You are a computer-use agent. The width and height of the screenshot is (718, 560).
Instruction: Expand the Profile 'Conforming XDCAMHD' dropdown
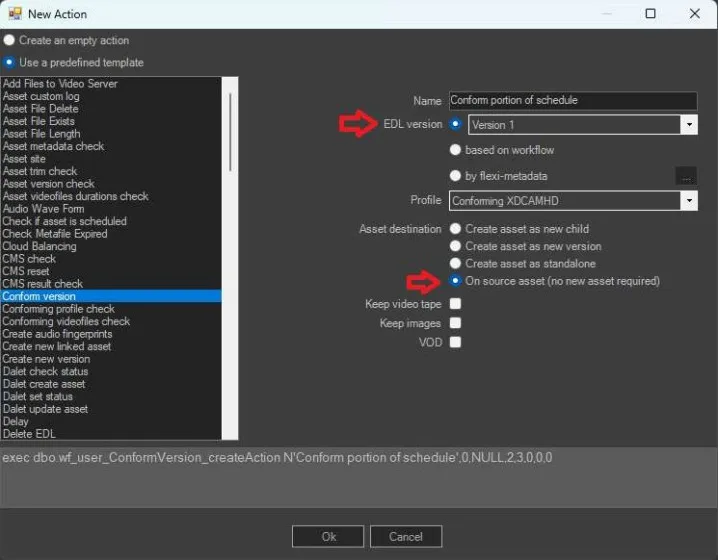688,201
